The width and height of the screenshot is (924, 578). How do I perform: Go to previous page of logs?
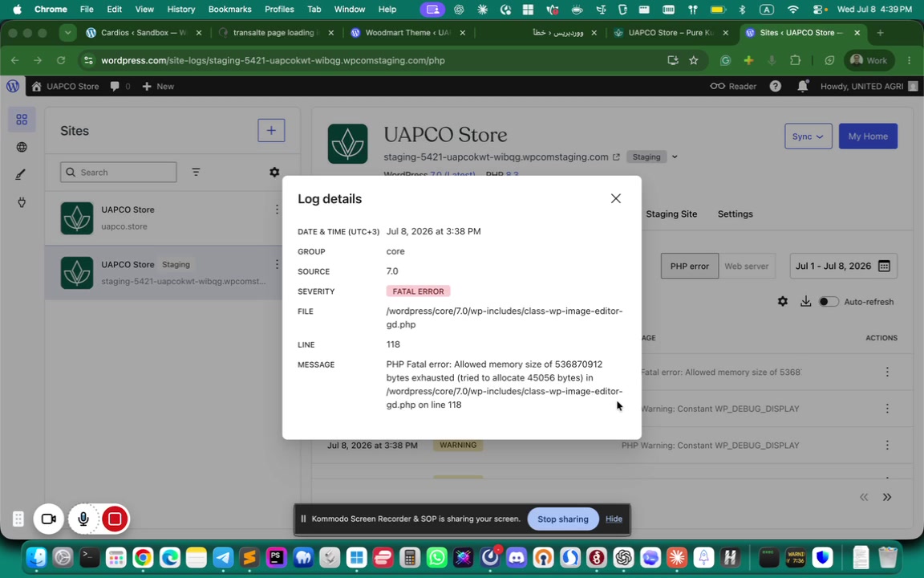(x=863, y=497)
